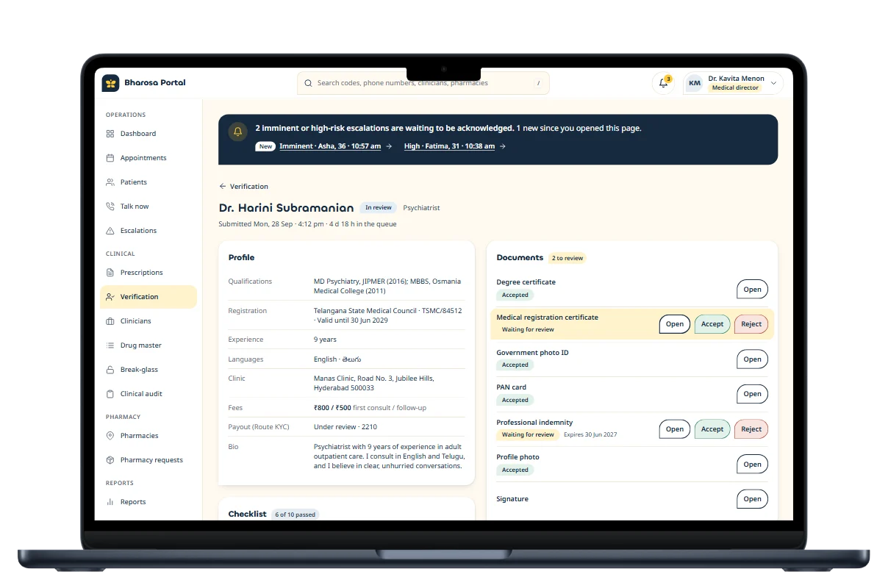The height and width of the screenshot is (588, 888).
Task: Click the Verification user-check icon
Action: pos(110,297)
